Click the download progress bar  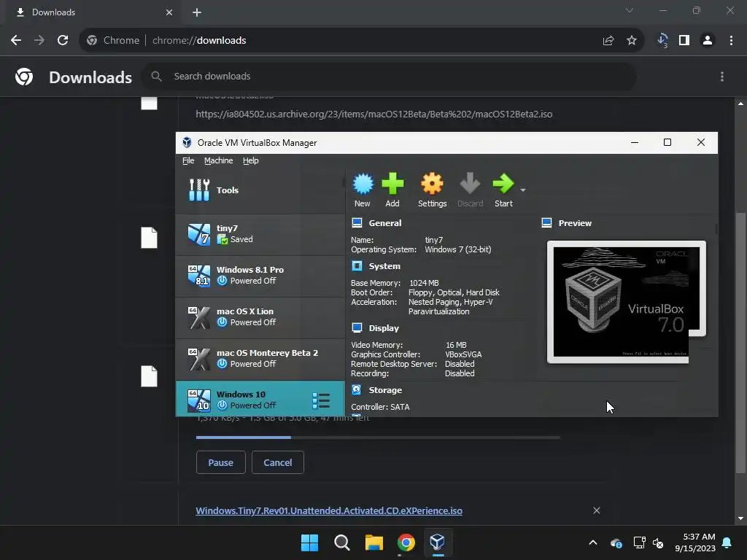(x=378, y=437)
